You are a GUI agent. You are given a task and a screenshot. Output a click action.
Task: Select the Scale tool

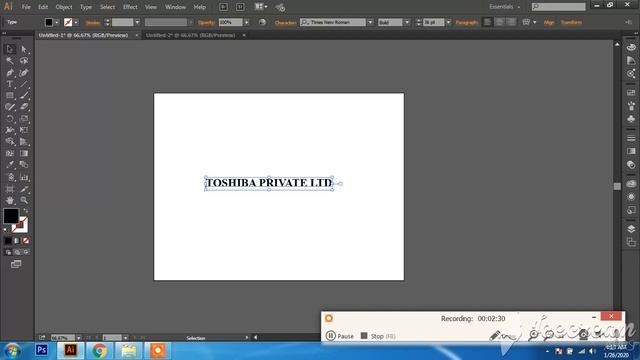[x=24, y=119]
